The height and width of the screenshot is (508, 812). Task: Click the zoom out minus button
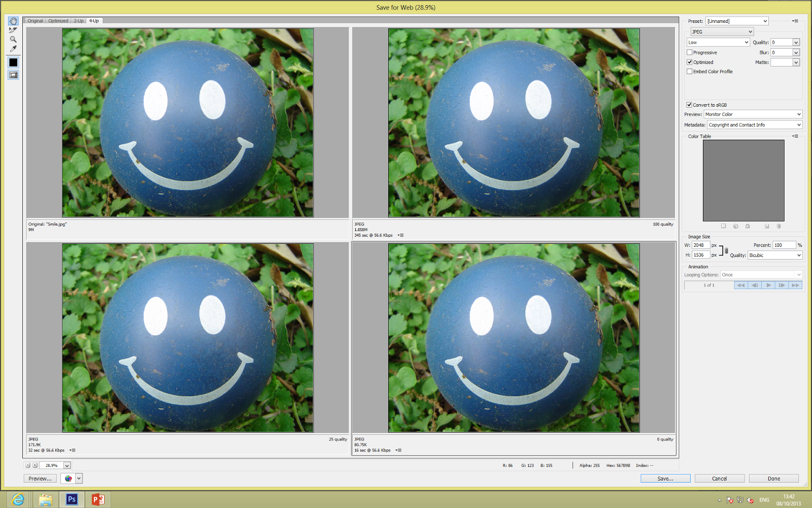[x=28, y=465]
